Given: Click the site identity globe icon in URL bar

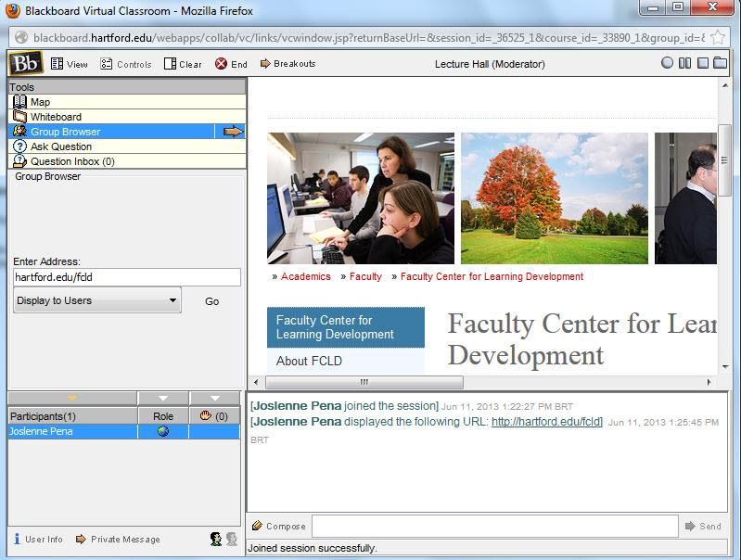Looking at the screenshot, I should pyautogui.click(x=21, y=37).
